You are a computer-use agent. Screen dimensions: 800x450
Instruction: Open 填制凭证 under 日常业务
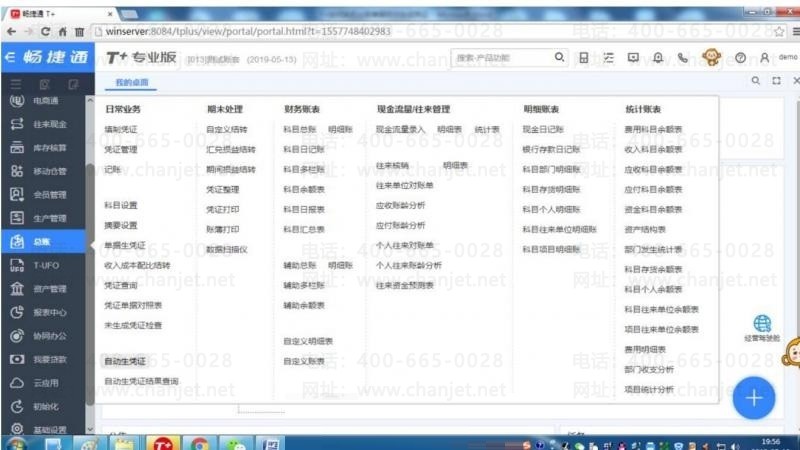pyautogui.click(x=120, y=130)
